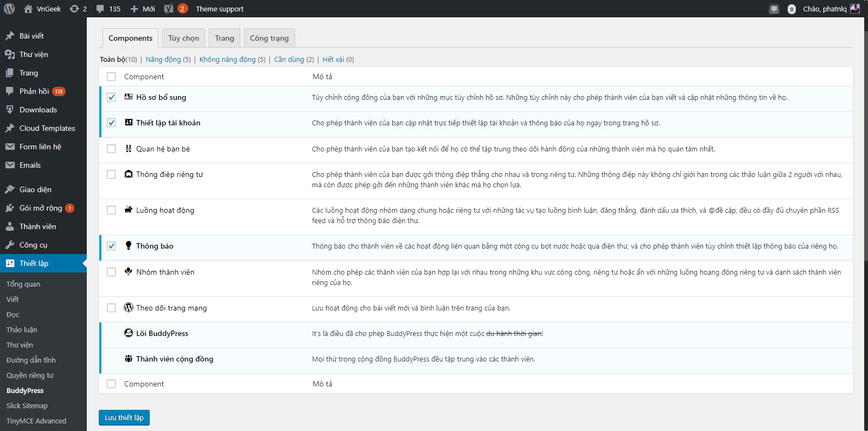Viewport: 868px width, 431px height.
Task: Filter by Cần dùng (2) link
Action: click(294, 59)
